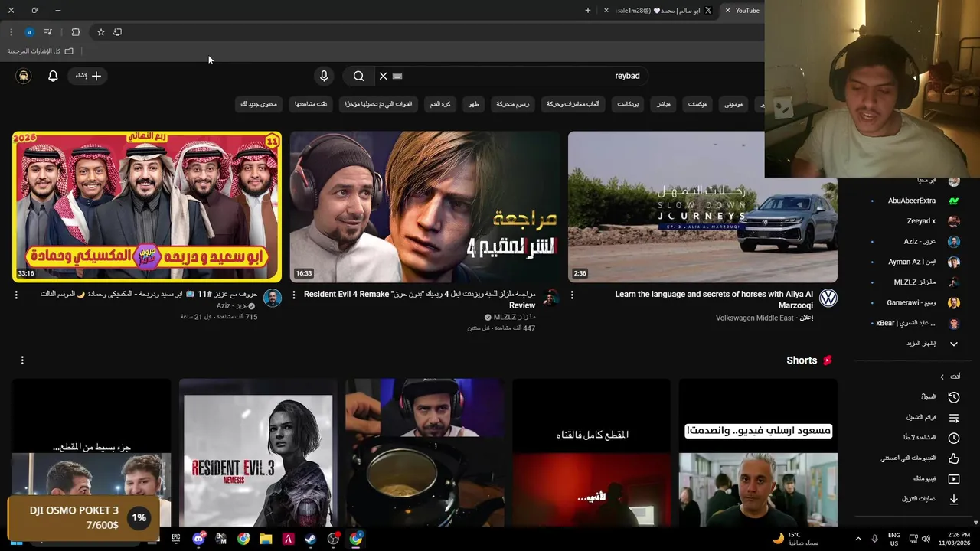Select the ألعاب مغامرات وحركة chip
Screen dimensions: 980x551
pos(573,103)
